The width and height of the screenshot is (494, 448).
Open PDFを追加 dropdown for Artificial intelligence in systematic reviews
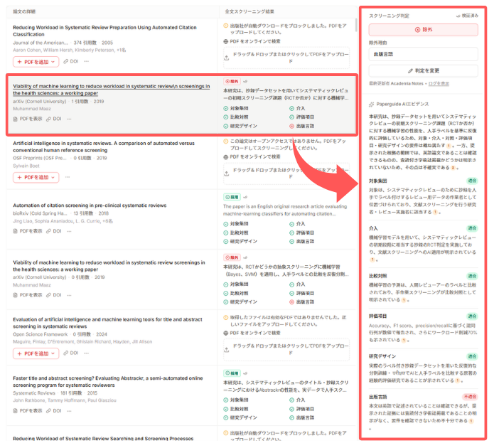tap(36, 178)
